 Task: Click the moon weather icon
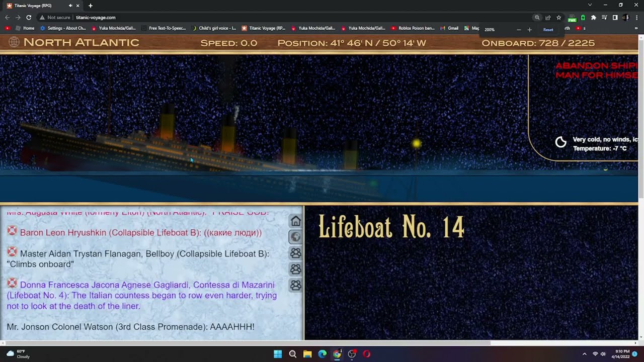coord(560,142)
